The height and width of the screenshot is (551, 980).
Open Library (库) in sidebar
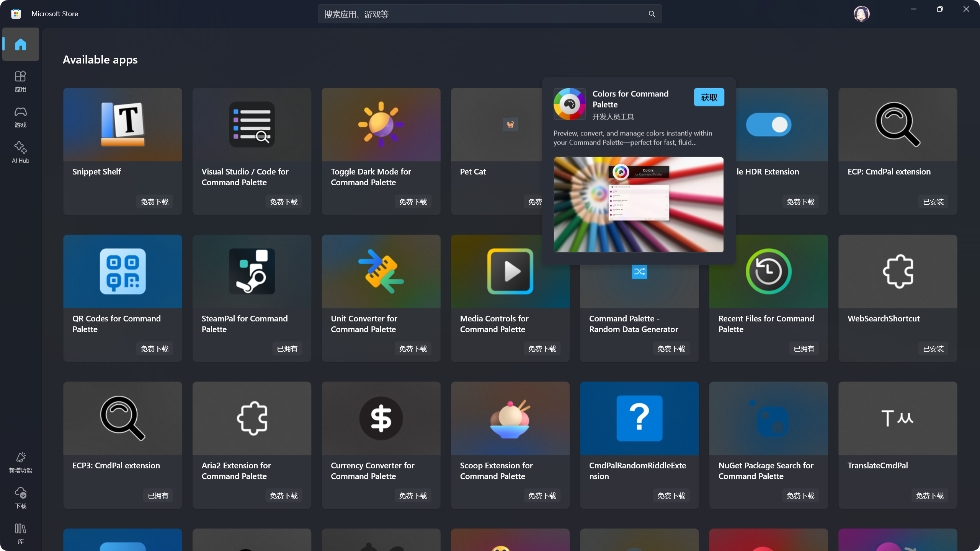(x=21, y=533)
